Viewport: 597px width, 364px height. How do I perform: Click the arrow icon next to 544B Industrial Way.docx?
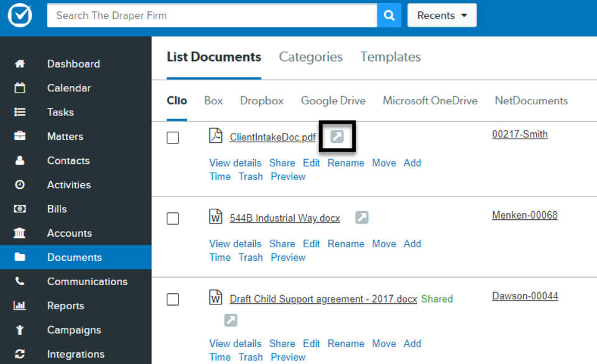tap(362, 217)
